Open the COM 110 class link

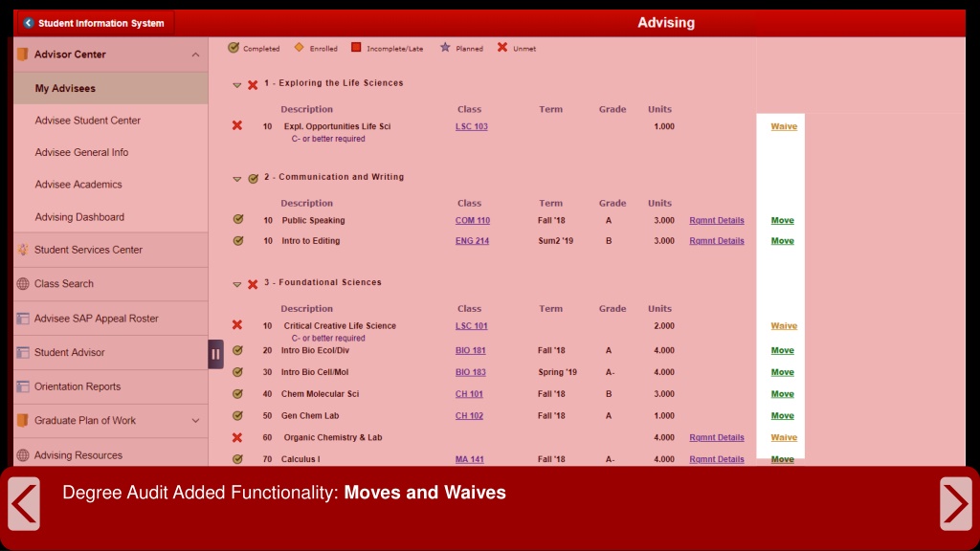coord(473,220)
